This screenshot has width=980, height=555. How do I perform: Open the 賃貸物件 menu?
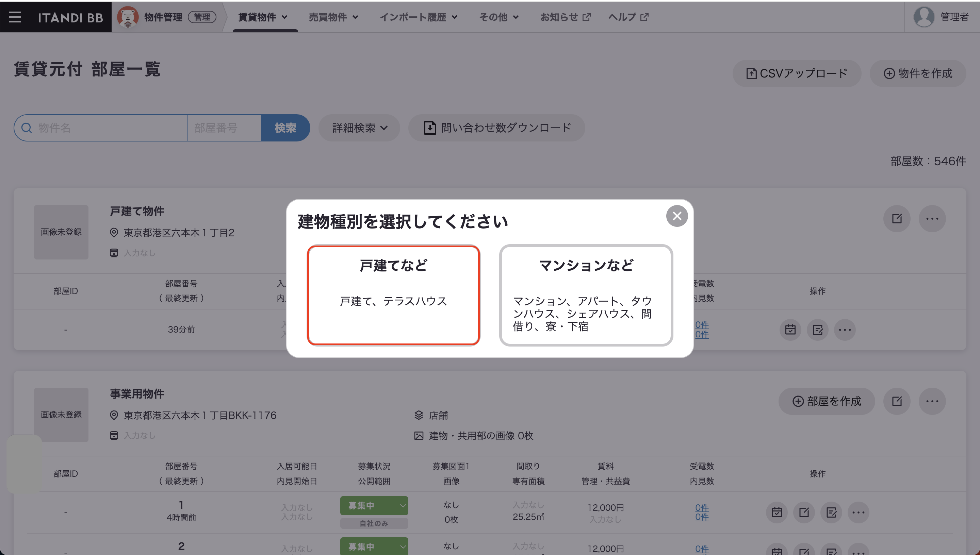263,17
